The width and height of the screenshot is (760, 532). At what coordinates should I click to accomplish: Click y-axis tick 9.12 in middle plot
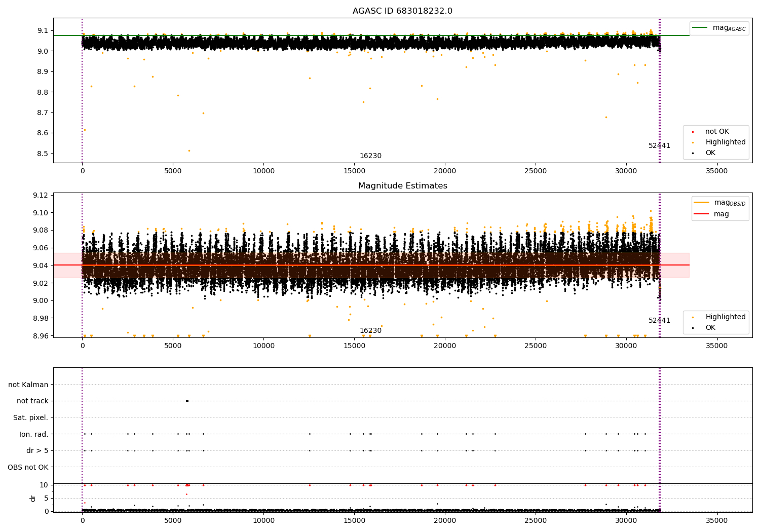[x=41, y=196]
